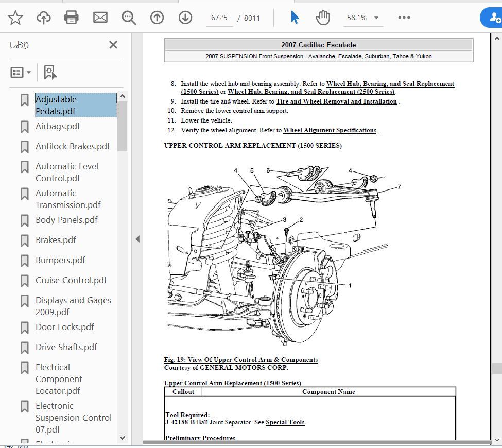Open Antilock Brakes.pdf bookmark
Screen dimensions: 502x448
(x=73, y=146)
